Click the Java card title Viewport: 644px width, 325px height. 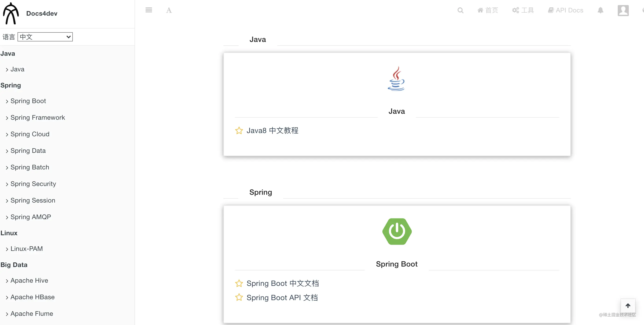(x=397, y=111)
